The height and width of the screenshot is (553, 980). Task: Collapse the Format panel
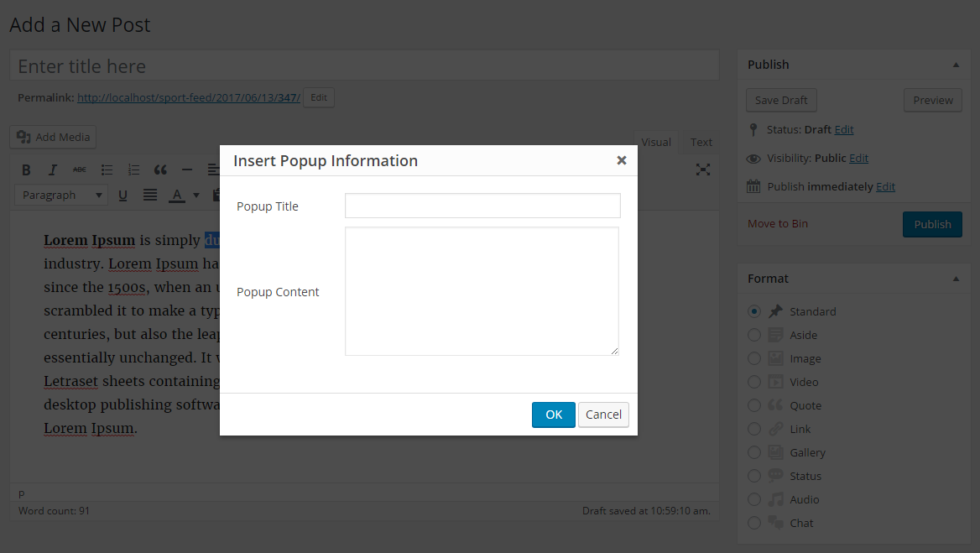956,279
